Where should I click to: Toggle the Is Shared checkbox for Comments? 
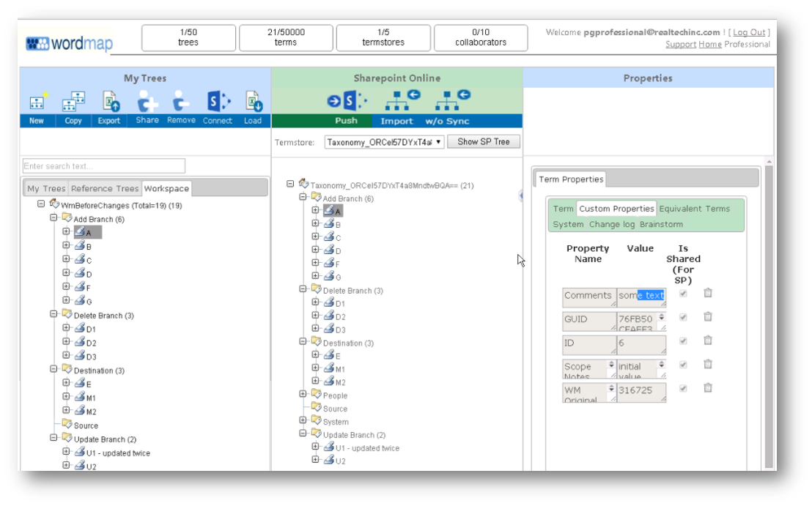[x=683, y=294]
